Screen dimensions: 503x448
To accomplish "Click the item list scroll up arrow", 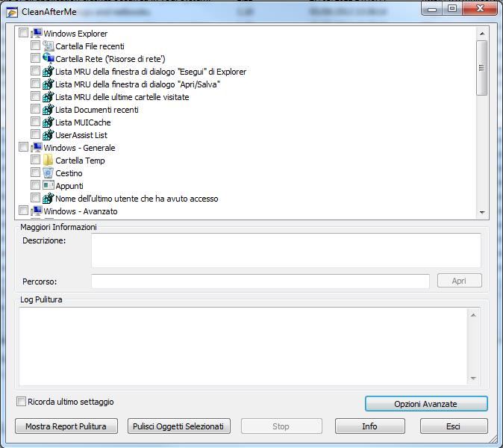I will tap(482, 34).
